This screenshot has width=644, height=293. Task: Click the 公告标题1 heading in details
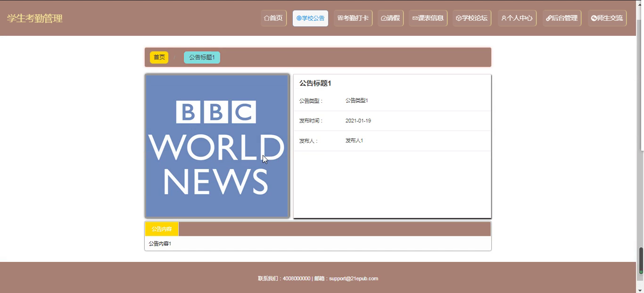[315, 83]
